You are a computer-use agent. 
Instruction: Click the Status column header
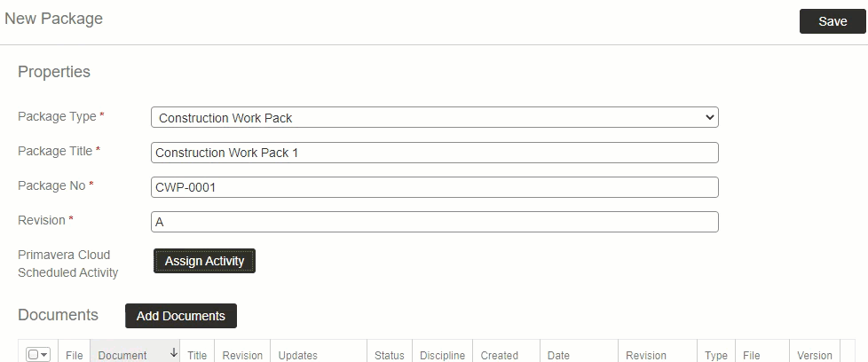[389, 355]
